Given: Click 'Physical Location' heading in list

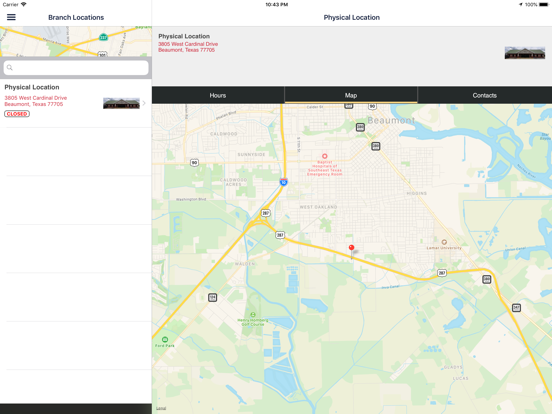Looking at the screenshot, I should pyautogui.click(x=32, y=87).
